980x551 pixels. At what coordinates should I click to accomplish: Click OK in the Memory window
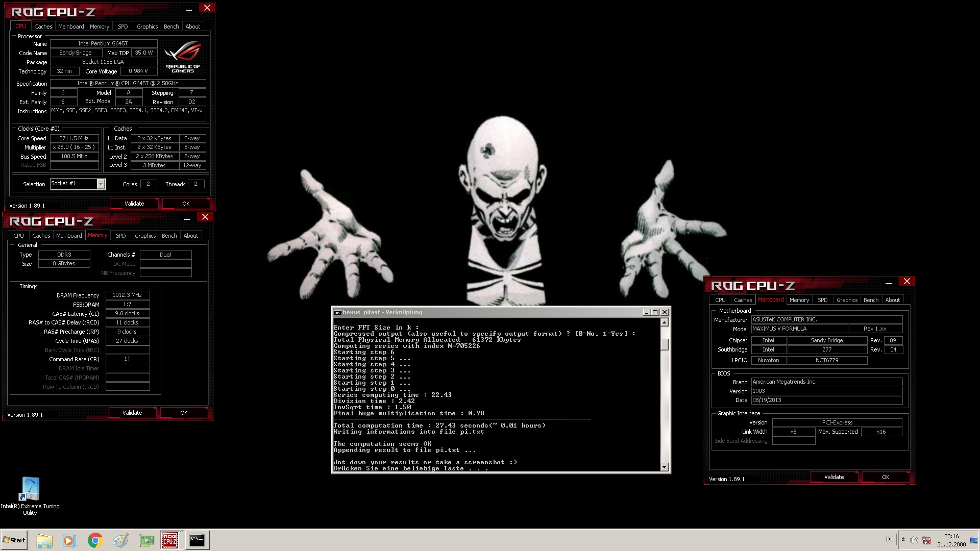tap(184, 413)
